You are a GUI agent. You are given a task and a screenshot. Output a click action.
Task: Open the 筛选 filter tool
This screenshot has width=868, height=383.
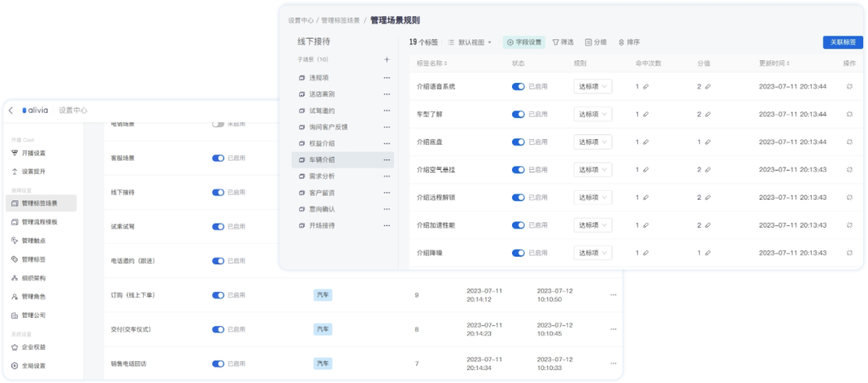pyautogui.click(x=563, y=42)
